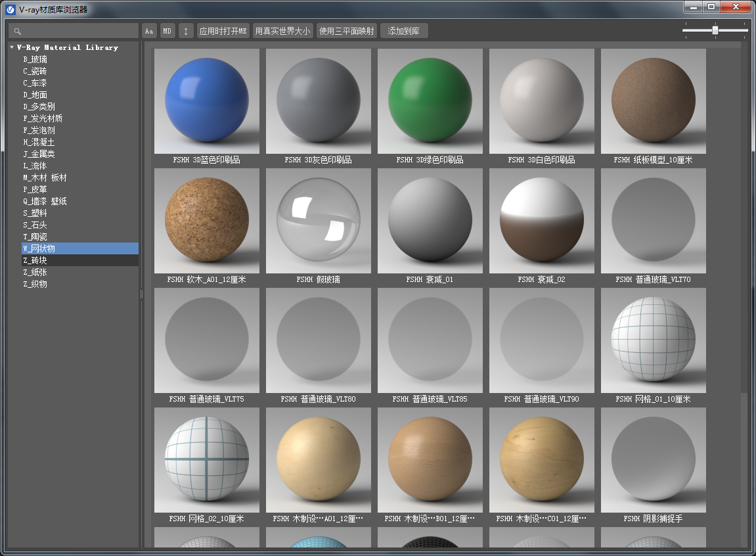Open the F_发光材质 category
Viewport: 756px width, 556px height.
[43, 118]
